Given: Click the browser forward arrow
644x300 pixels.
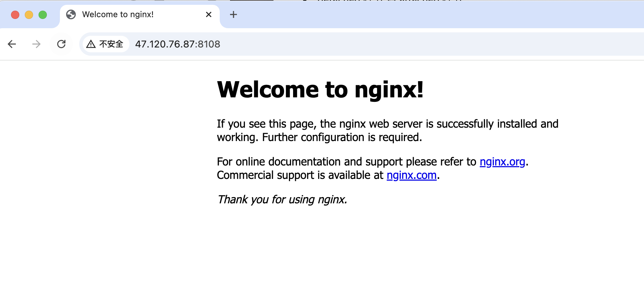Looking at the screenshot, I should tap(36, 44).
